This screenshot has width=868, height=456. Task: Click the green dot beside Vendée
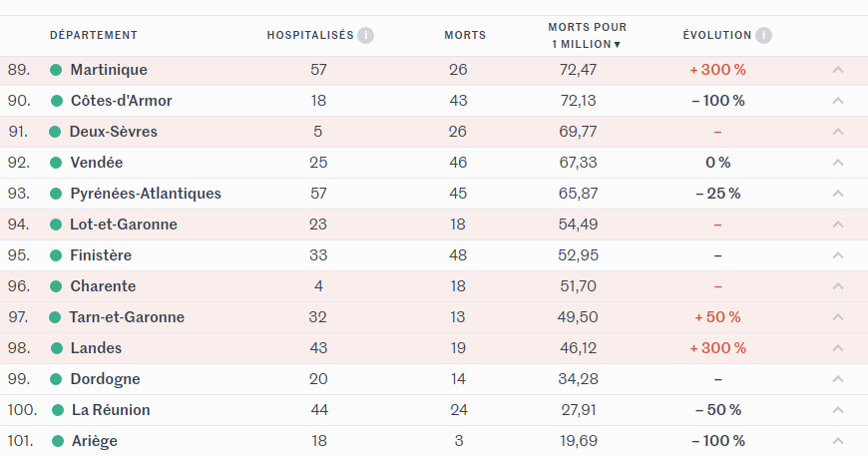click(x=56, y=163)
